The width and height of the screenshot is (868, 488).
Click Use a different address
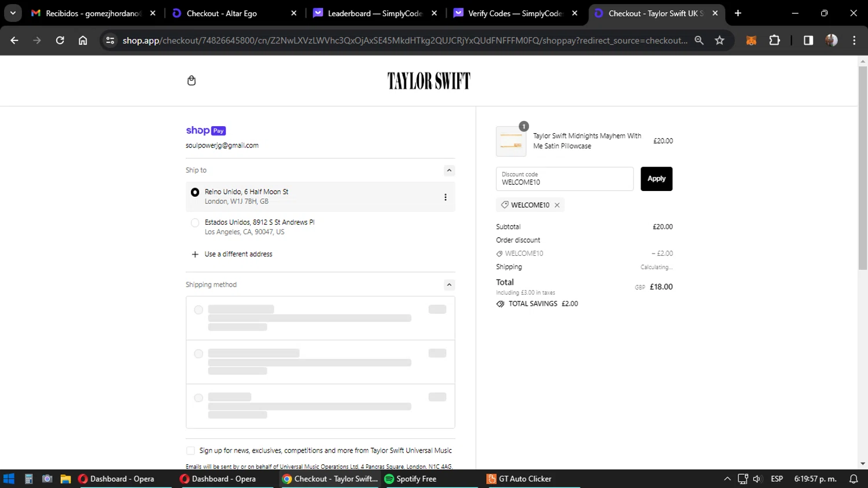[x=238, y=254]
